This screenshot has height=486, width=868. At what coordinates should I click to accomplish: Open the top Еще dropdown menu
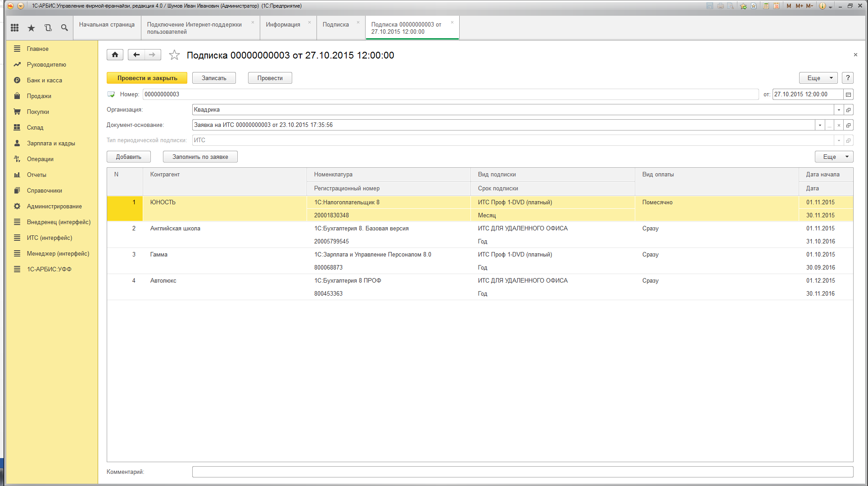pos(818,78)
